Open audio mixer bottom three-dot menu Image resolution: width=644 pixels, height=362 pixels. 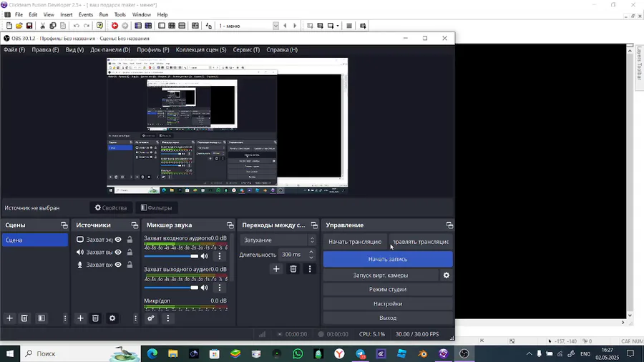pyautogui.click(x=167, y=318)
